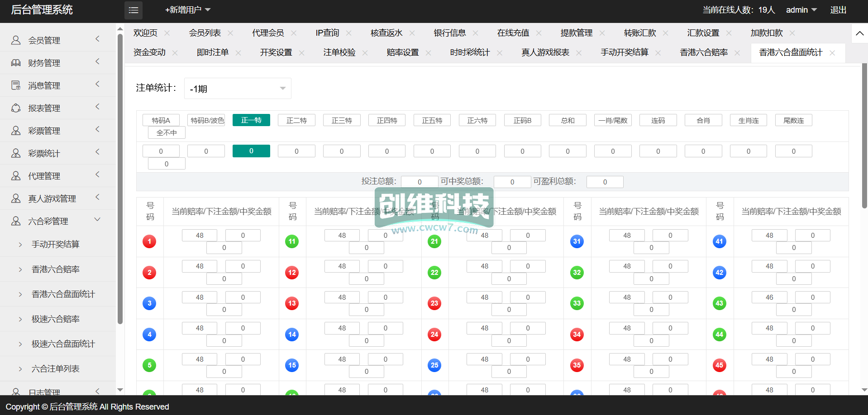Click the 财务管理 book icon
This screenshot has width=868, height=415.
pyautogui.click(x=16, y=63)
